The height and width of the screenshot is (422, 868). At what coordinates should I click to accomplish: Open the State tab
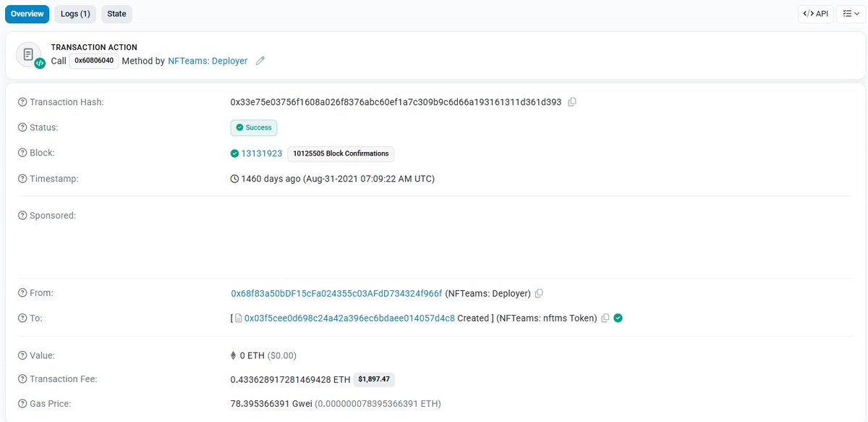click(116, 14)
